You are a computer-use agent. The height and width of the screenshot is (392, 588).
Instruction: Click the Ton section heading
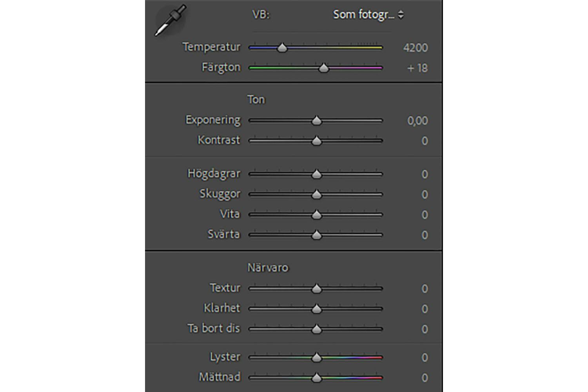pyautogui.click(x=256, y=100)
